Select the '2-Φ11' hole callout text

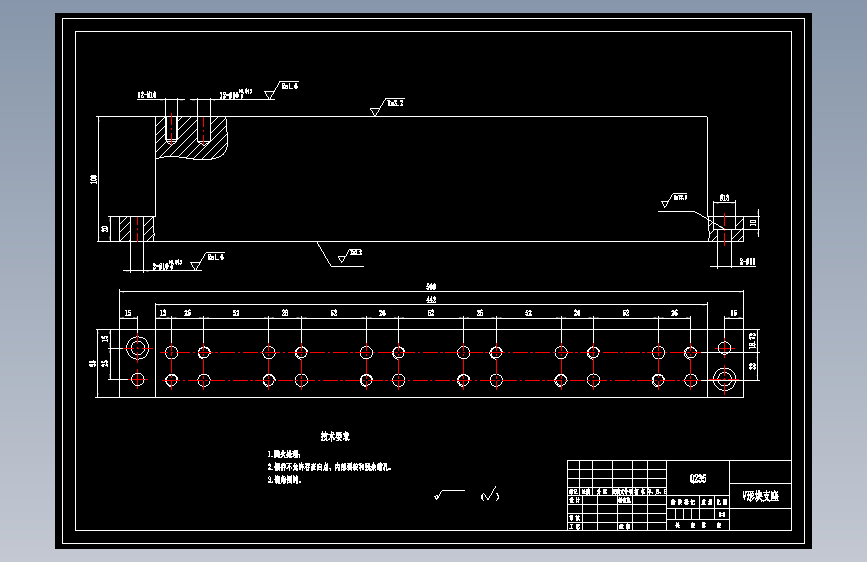(x=748, y=262)
